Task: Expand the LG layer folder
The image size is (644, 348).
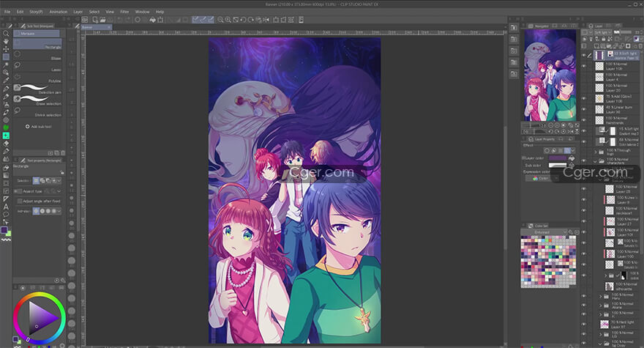Action: 601,334
